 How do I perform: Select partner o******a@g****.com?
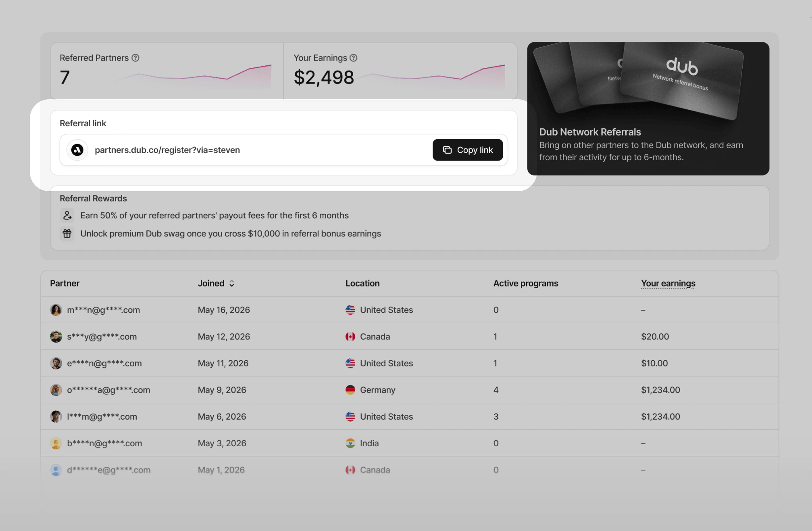[108, 390]
